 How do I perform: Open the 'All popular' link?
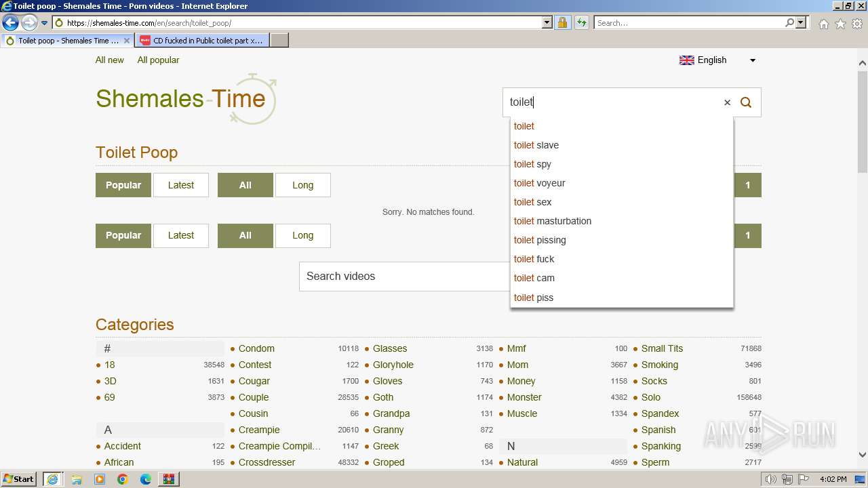[x=158, y=60]
